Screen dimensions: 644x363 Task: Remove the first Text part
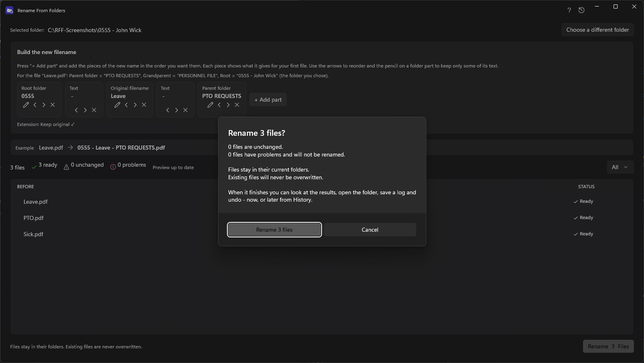tap(94, 110)
